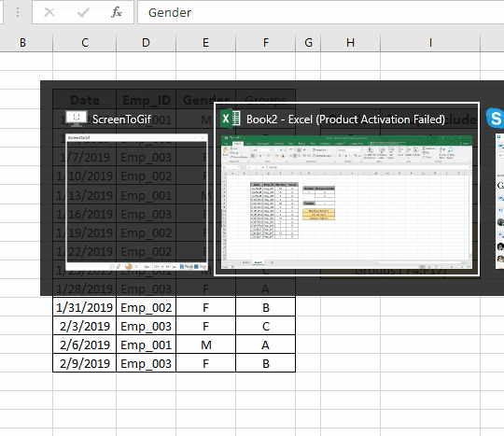Select group B cell in 1/31/2019 row
Image resolution: width=504 pixels, height=436 pixels.
265,307
